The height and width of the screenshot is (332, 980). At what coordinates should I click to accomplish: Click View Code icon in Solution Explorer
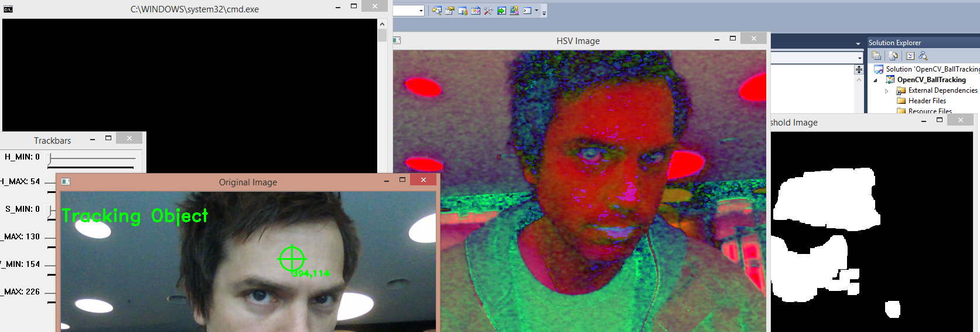tap(910, 56)
